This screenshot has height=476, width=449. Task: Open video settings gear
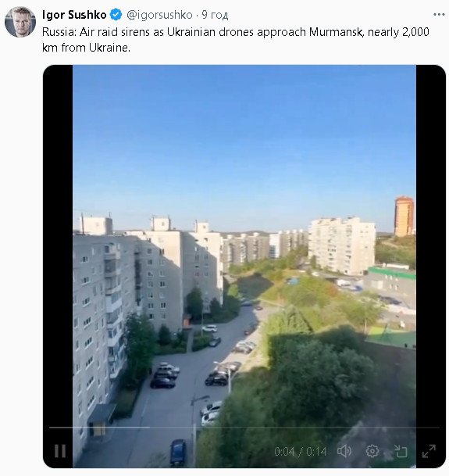(372, 451)
